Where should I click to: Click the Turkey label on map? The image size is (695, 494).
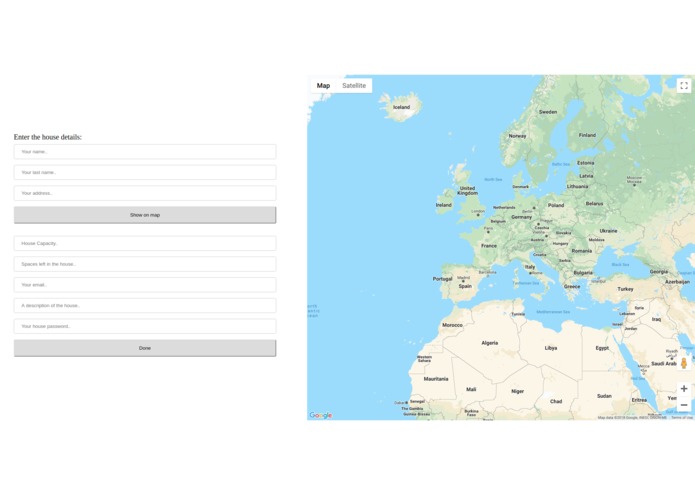click(625, 289)
